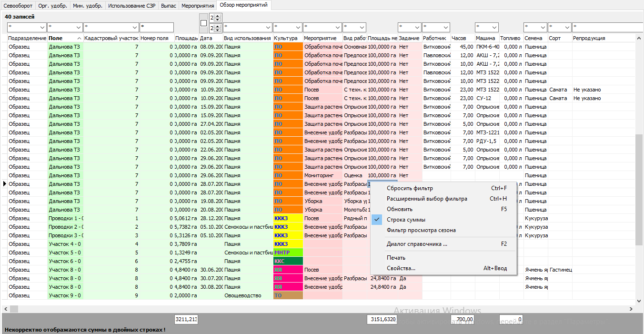
Task: Open the Работник filter dropdown
Action: click(445, 28)
